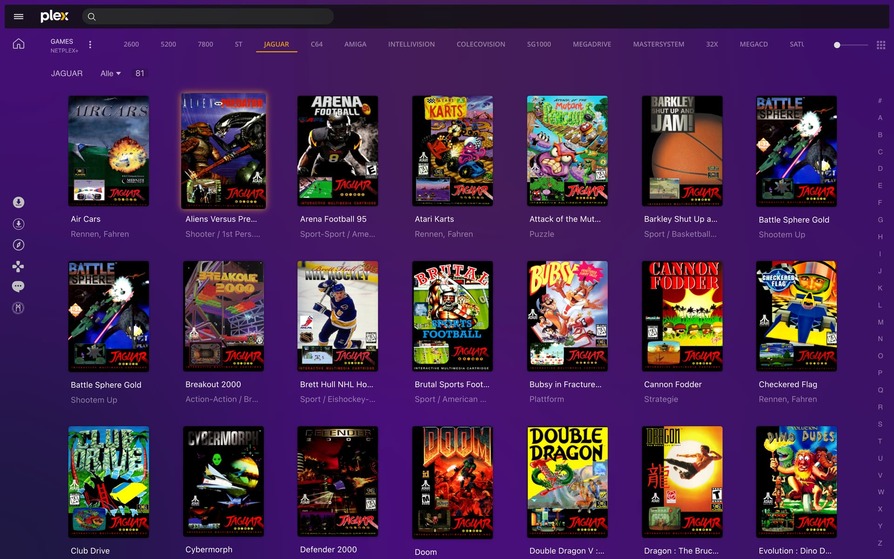Click the 'Plattform' genre label
The image size is (894, 559).
click(x=546, y=399)
